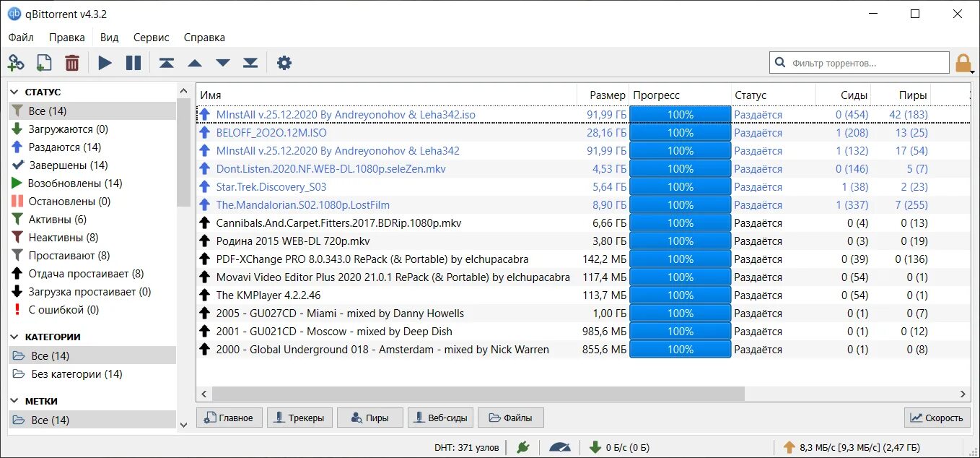This screenshot has height=458, width=980.
Task: Select the С ошибкой (0) filter
Action: click(x=92, y=310)
